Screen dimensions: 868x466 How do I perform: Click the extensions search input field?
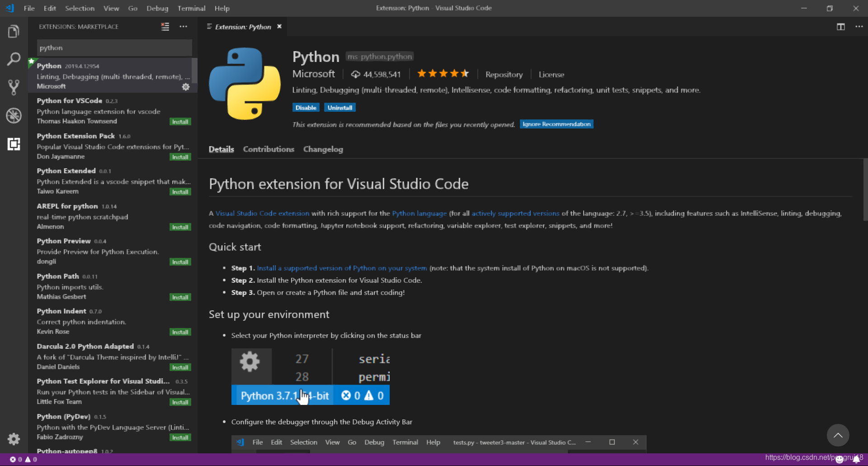tap(113, 48)
